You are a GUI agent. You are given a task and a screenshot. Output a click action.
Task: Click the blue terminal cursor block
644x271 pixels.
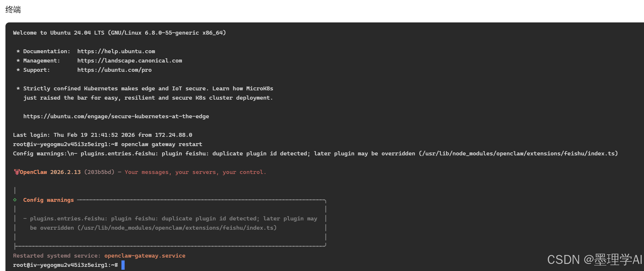(123, 265)
